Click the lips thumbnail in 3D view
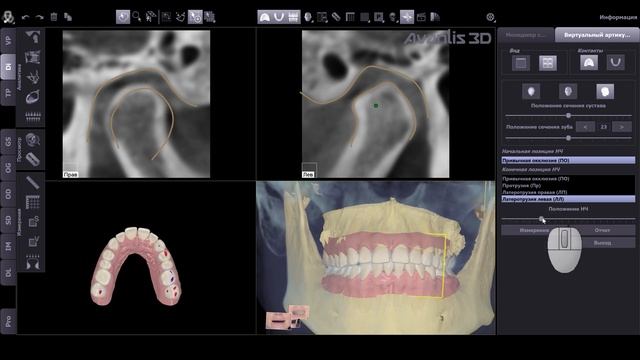This screenshot has height=360, width=640. point(278,321)
